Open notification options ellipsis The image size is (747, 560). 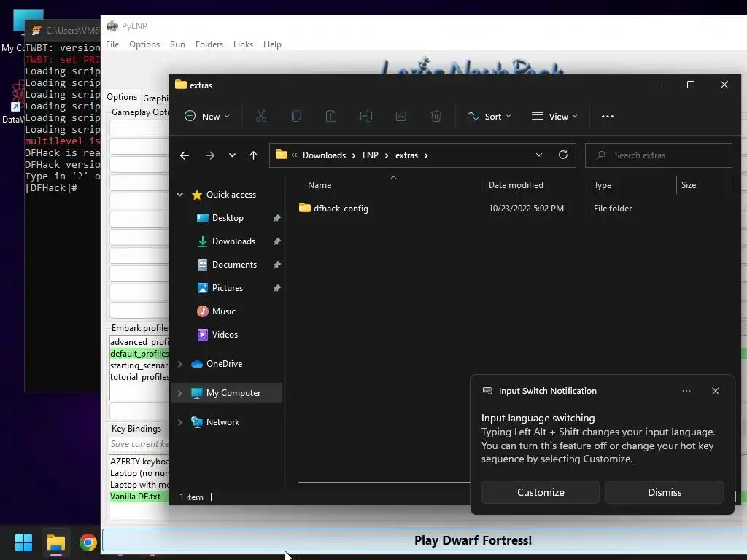click(686, 391)
